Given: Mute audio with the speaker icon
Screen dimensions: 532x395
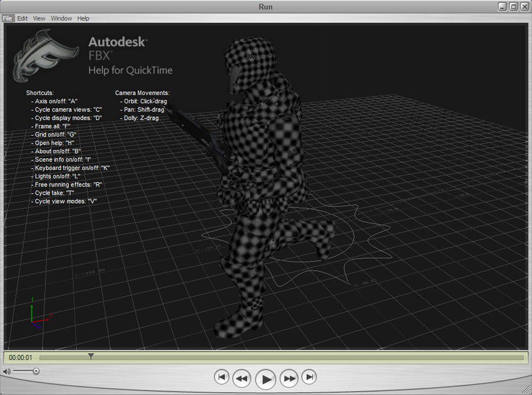Looking at the screenshot, I should 7,371.
